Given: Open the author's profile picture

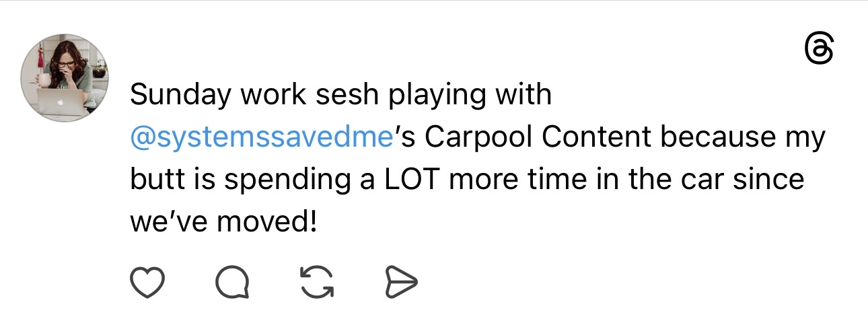Looking at the screenshot, I should [65, 77].
